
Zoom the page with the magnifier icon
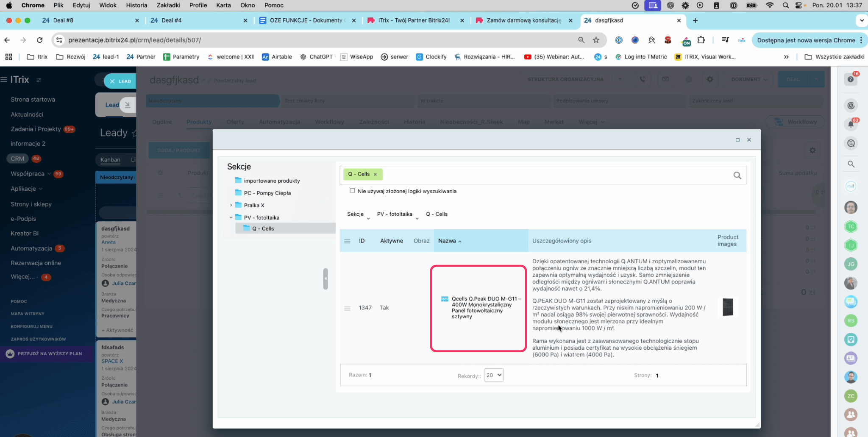[x=581, y=40]
